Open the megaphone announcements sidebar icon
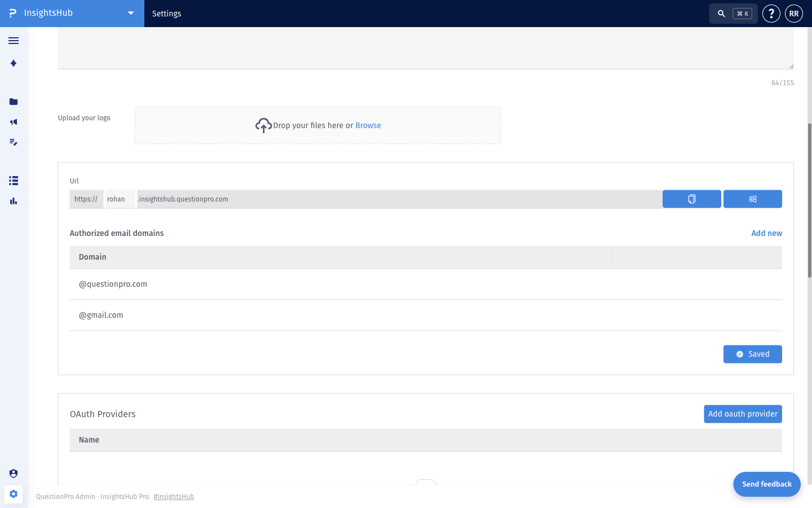This screenshot has height=508, width=812. [14, 122]
